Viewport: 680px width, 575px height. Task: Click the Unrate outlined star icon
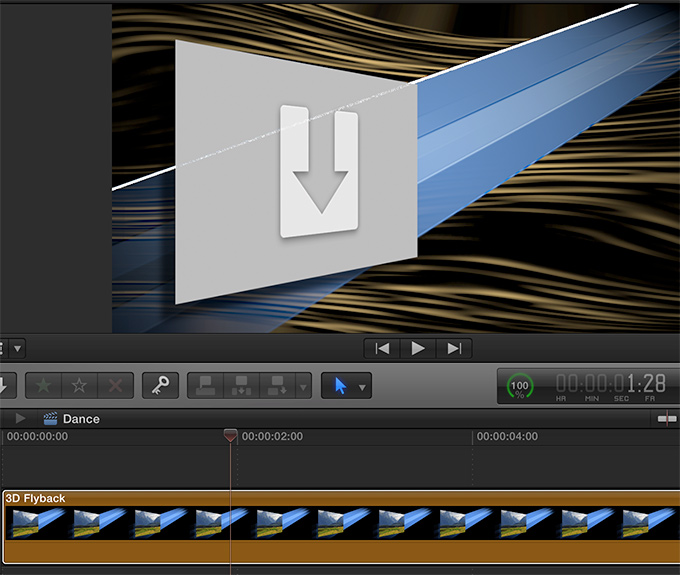tap(79, 385)
